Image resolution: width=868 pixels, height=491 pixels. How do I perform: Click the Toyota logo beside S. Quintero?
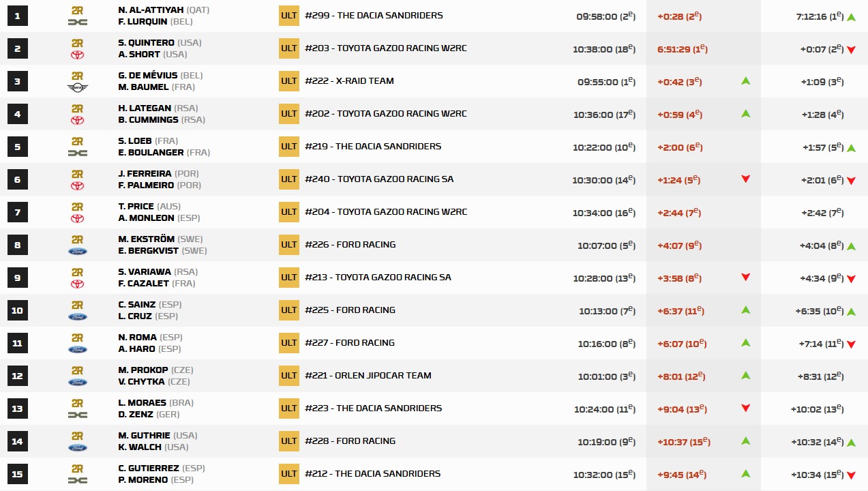pyautogui.click(x=77, y=55)
